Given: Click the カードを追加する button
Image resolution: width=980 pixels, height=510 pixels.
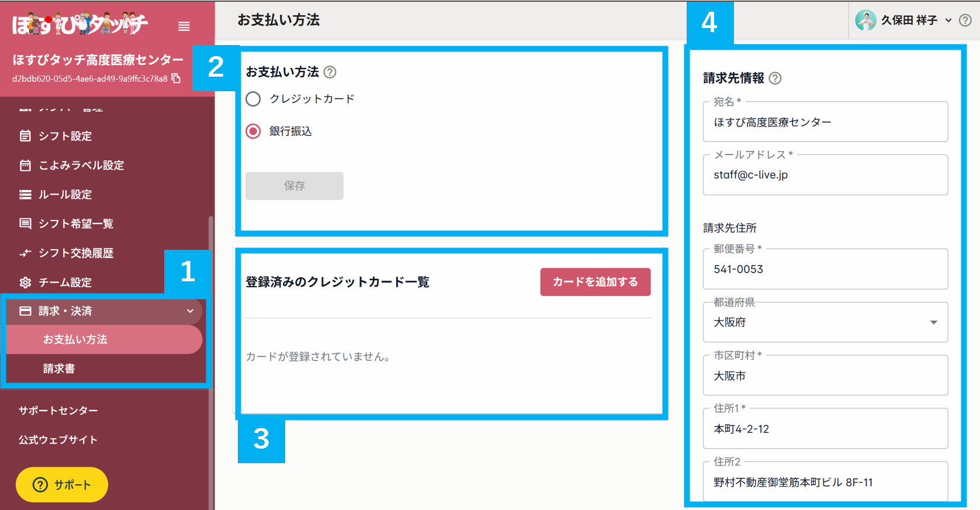Looking at the screenshot, I should click(595, 281).
